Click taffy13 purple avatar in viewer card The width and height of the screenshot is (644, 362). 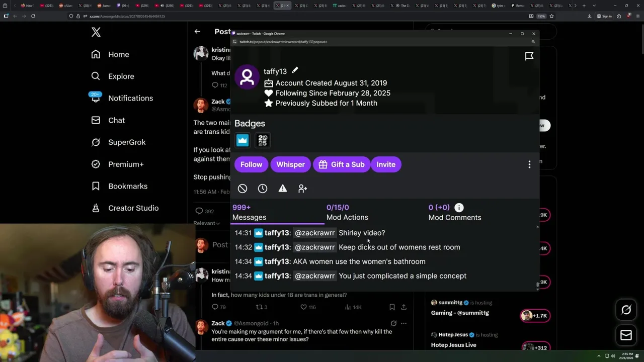247,77
